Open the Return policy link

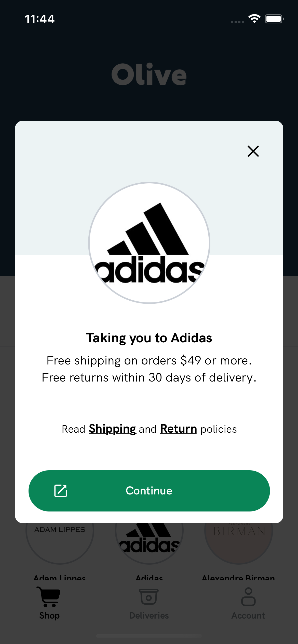coord(178,429)
